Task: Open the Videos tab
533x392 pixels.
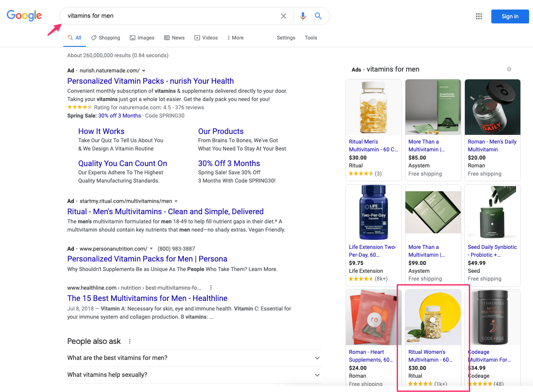Action: tap(206, 38)
